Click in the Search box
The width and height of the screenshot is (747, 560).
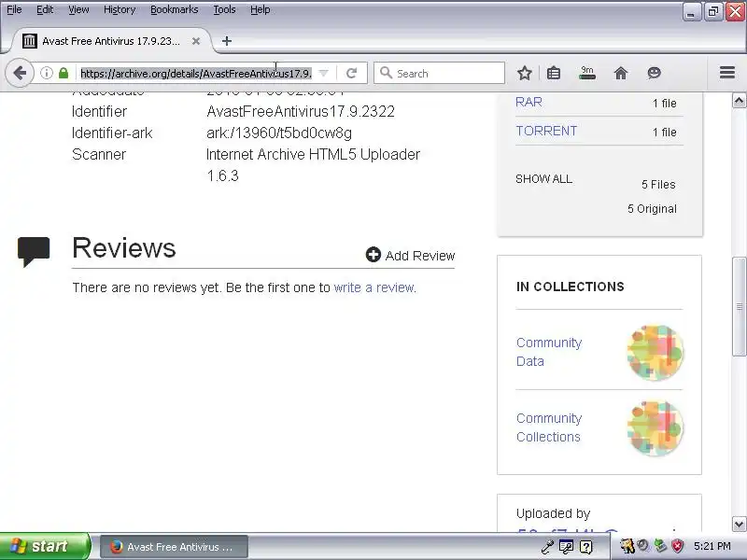439,74
